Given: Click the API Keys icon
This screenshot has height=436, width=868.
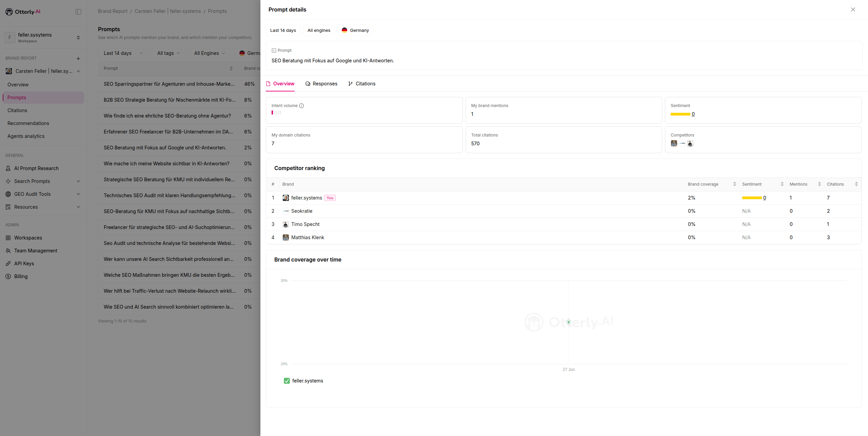Looking at the screenshot, I should [8, 264].
